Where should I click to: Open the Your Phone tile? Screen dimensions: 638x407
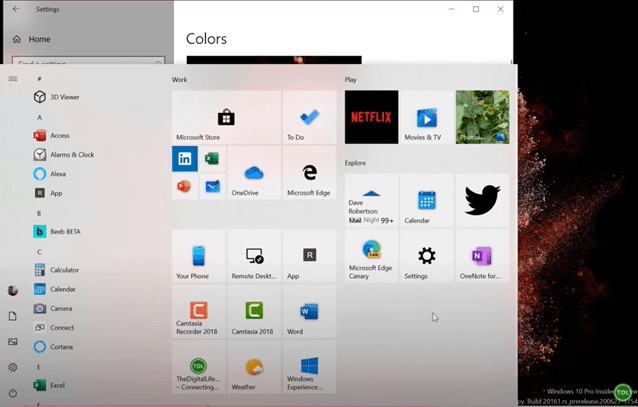tap(199, 256)
